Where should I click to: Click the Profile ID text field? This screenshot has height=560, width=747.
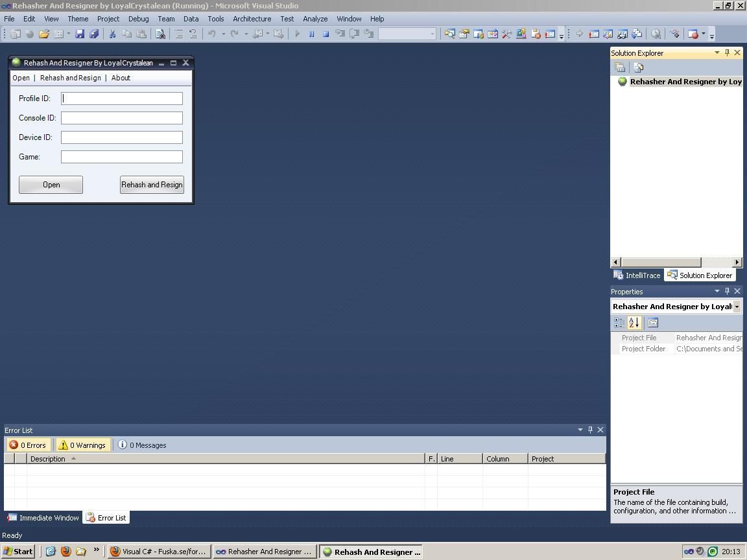(122, 99)
